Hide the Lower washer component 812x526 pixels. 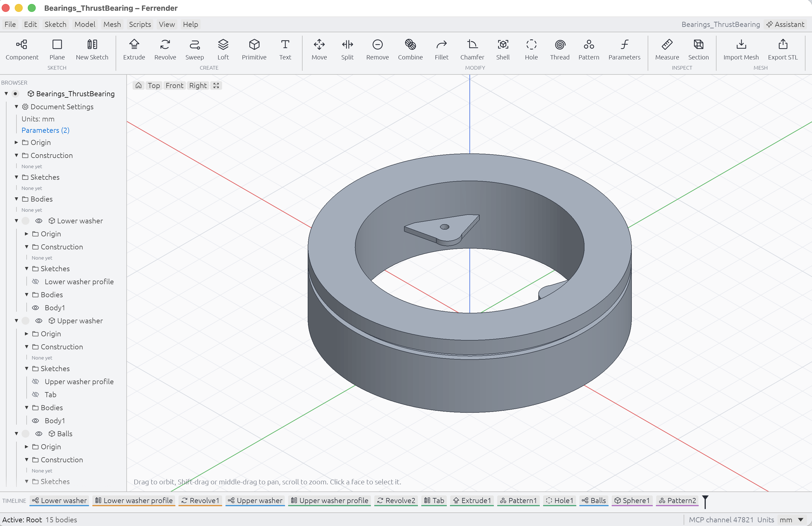[x=39, y=221]
